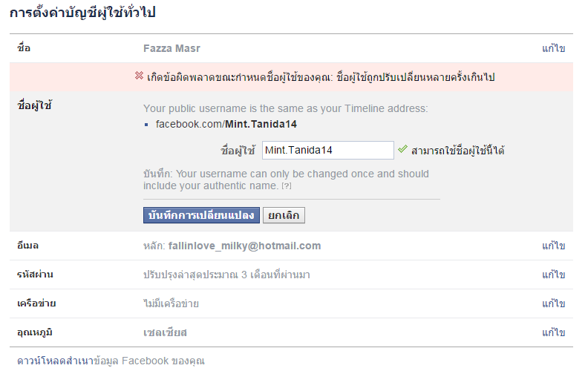
Task: Click the รหัสผ่าน row label
Action: (x=35, y=275)
